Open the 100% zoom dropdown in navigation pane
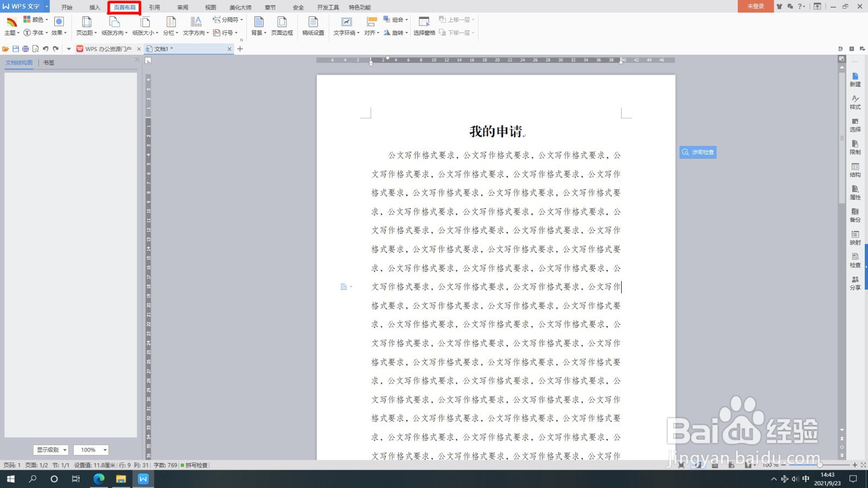This screenshot has height=488, width=868. pos(91,450)
